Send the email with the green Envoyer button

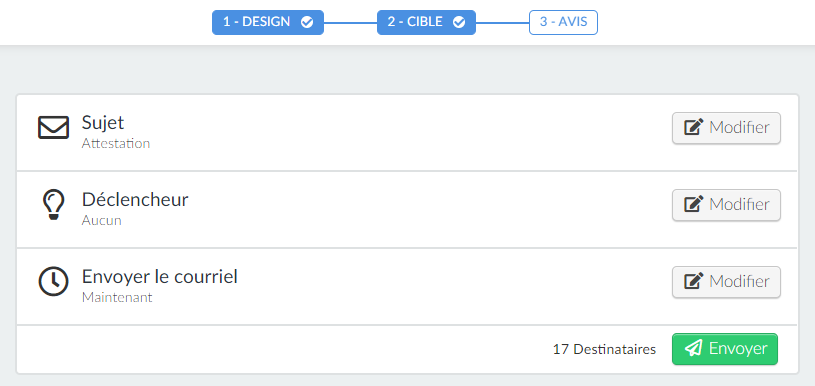point(725,349)
